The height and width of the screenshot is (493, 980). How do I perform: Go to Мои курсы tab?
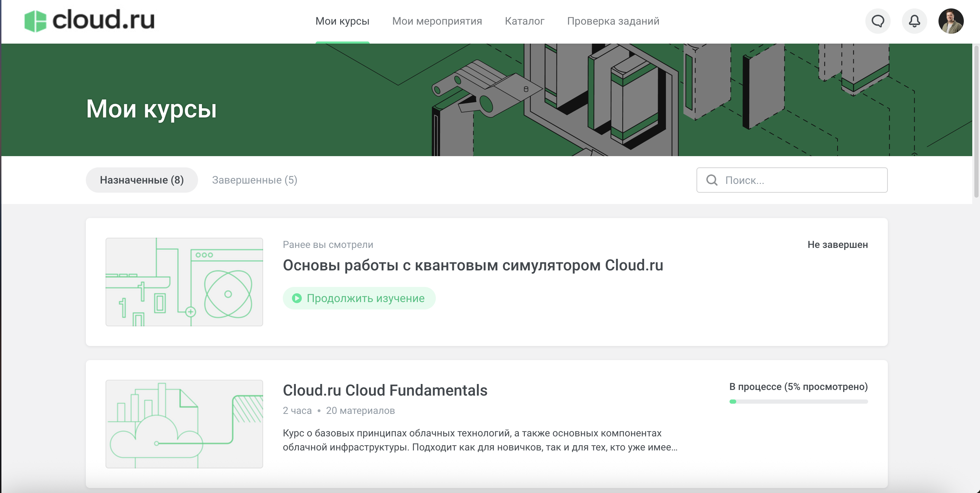pyautogui.click(x=342, y=21)
